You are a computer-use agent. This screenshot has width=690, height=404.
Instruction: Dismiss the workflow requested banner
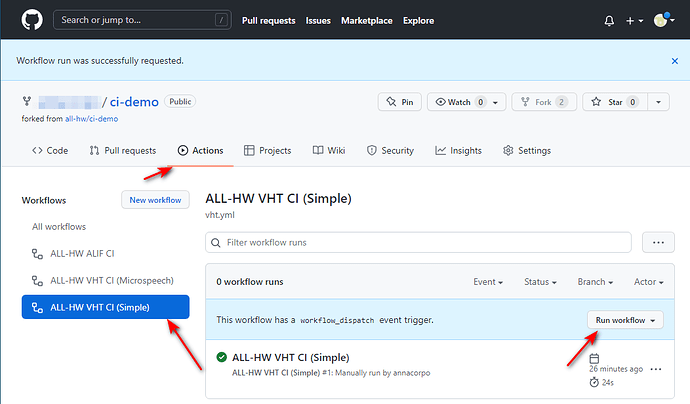pyautogui.click(x=674, y=61)
